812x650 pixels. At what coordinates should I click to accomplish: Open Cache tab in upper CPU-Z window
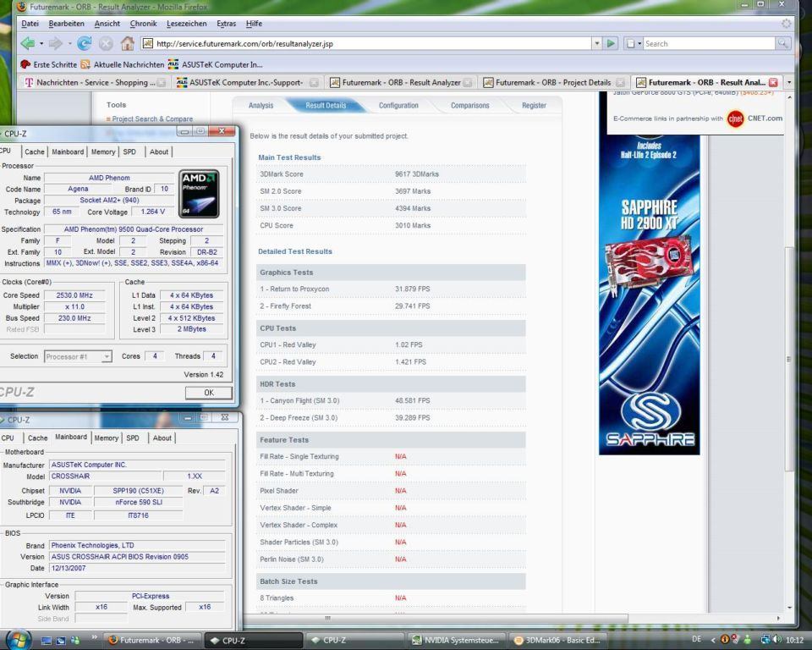(x=35, y=151)
